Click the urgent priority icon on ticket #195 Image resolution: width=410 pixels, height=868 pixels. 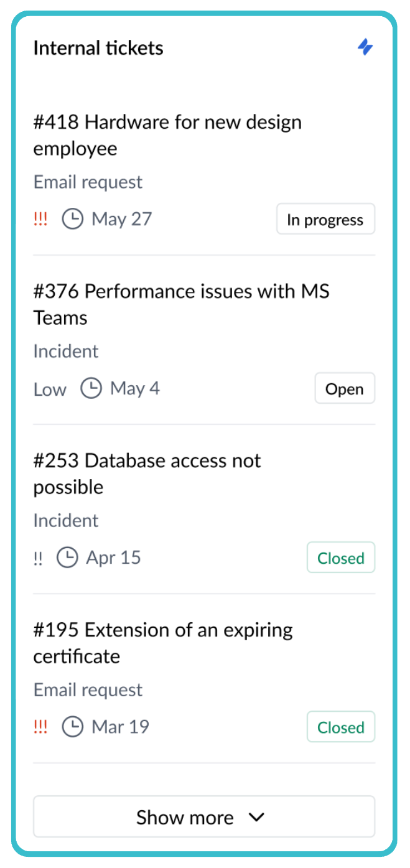(x=40, y=726)
